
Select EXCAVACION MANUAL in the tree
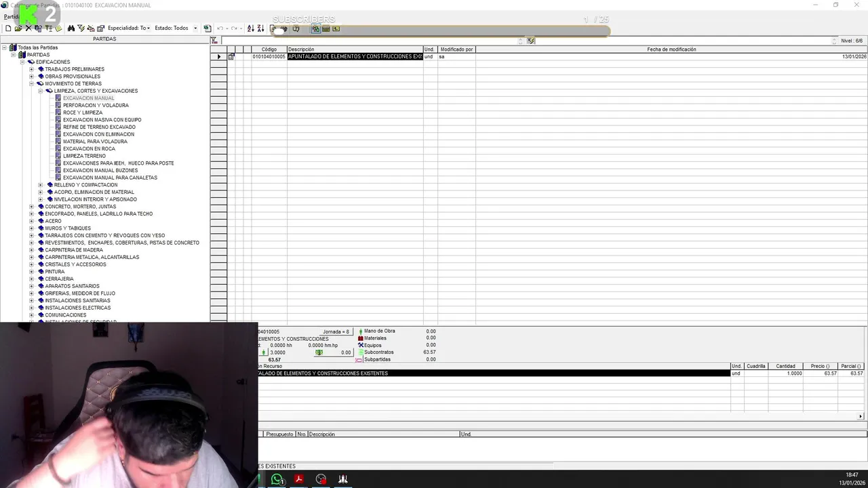pyautogui.click(x=89, y=98)
